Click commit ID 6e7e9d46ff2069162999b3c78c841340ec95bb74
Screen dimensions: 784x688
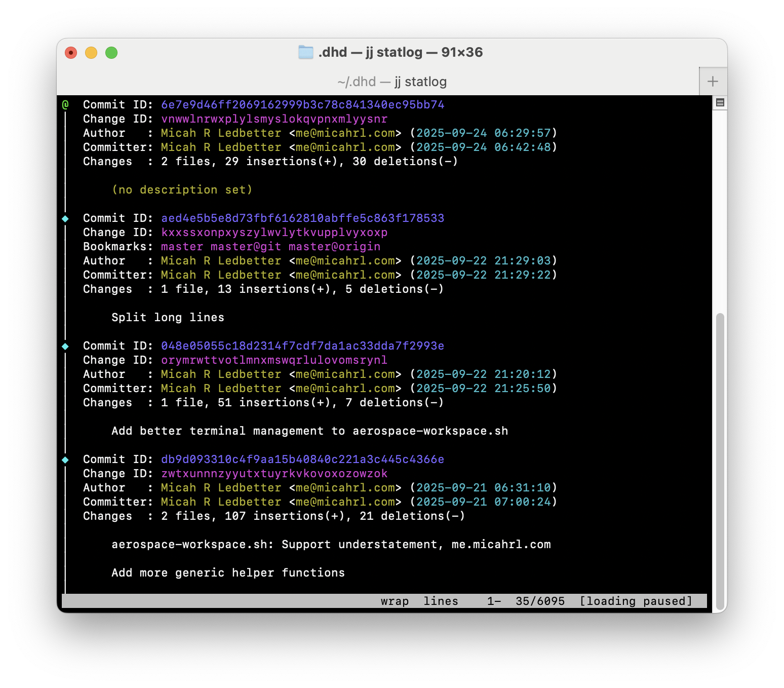click(302, 105)
